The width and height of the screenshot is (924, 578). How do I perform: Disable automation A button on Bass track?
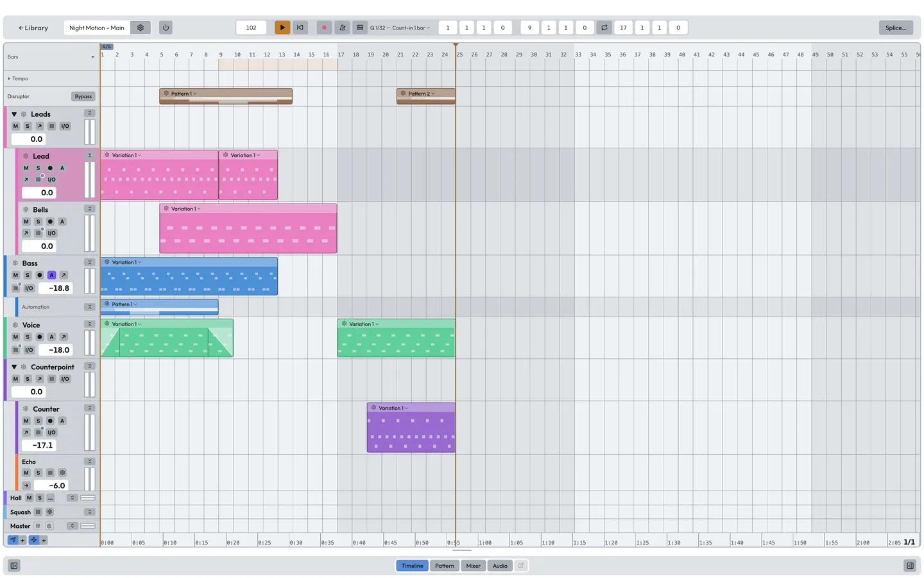(51, 275)
